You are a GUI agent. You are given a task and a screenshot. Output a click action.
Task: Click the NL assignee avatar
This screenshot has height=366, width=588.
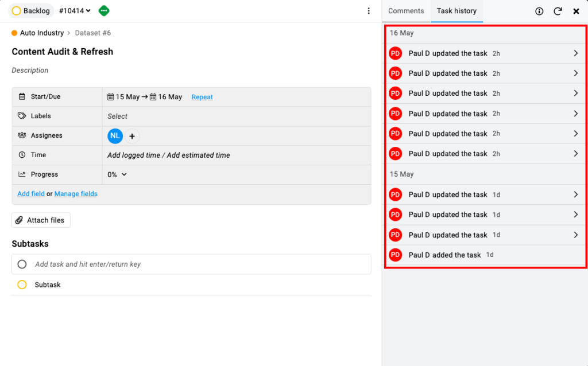[x=115, y=136]
